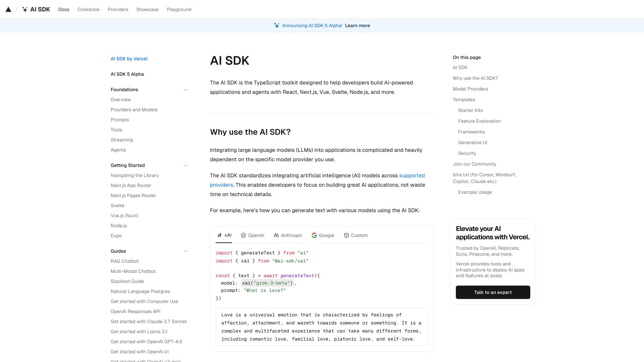Viewport: 644px width, 362px height.
Task: Open the Slackbot Guide
Action: coord(127,281)
